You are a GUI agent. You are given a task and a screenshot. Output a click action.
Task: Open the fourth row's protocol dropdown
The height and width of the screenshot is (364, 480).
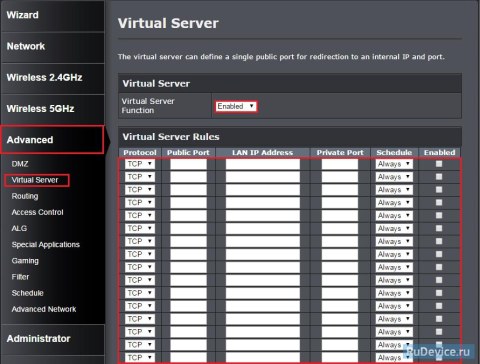tap(140, 203)
